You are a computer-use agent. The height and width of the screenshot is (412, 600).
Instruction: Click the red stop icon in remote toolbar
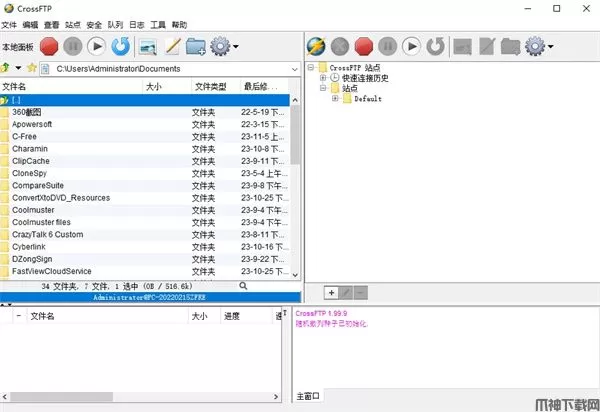tap(364, 47)
